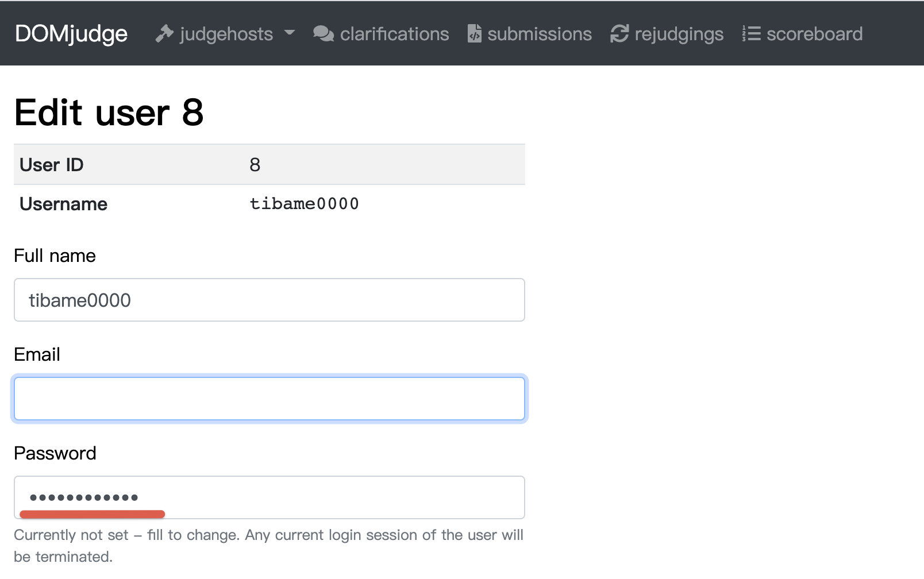Focus the Full name text field
The height and width of the screenshot is (579, 924).
(269, 300)
